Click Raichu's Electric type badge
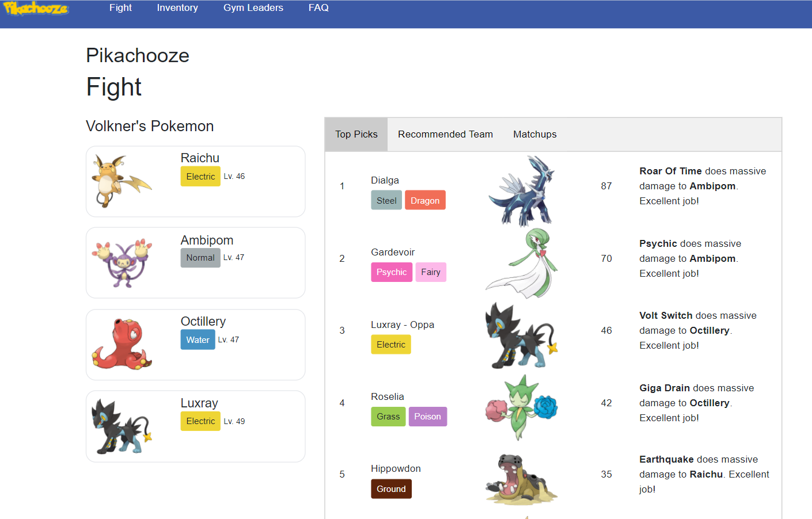The height and width of the screenshot is (519, 812). point(200,177)
